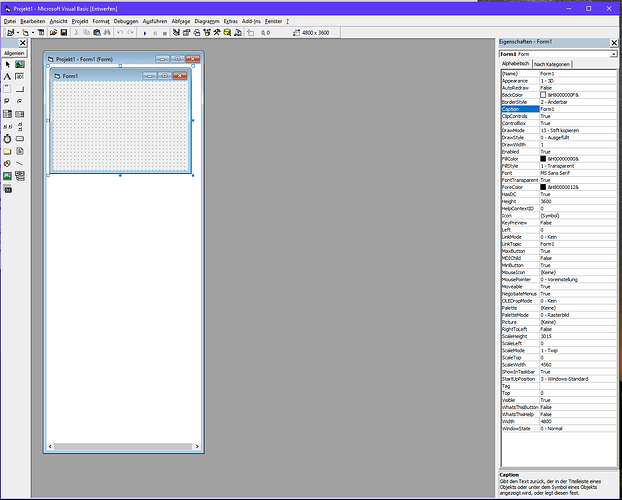Select the OptionButton control tool
Image resolution: width=622 pixels, height=500 pixels.
20,102
